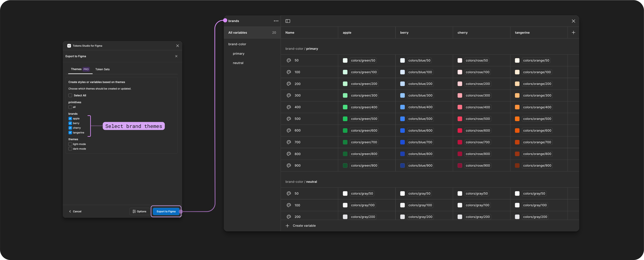The height and width of the screenshot is (260, 644).
Task: Click the green swatch for colors/green/500
Action: click(345, 119)
